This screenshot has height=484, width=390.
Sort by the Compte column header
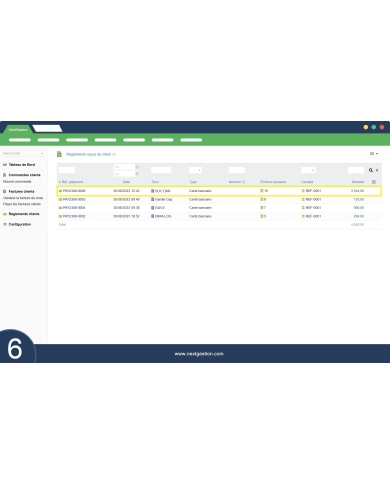click(307, 182)
